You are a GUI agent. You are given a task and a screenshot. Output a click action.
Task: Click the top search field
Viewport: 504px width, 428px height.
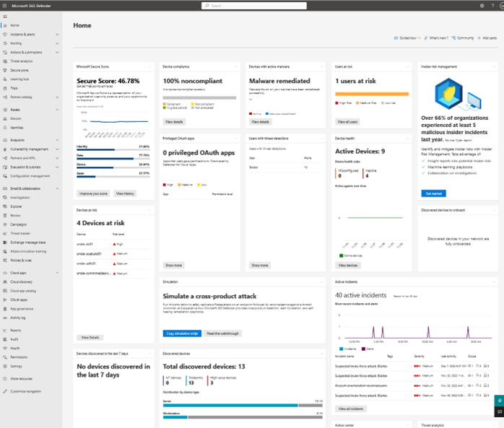click(x=254, y=6)
